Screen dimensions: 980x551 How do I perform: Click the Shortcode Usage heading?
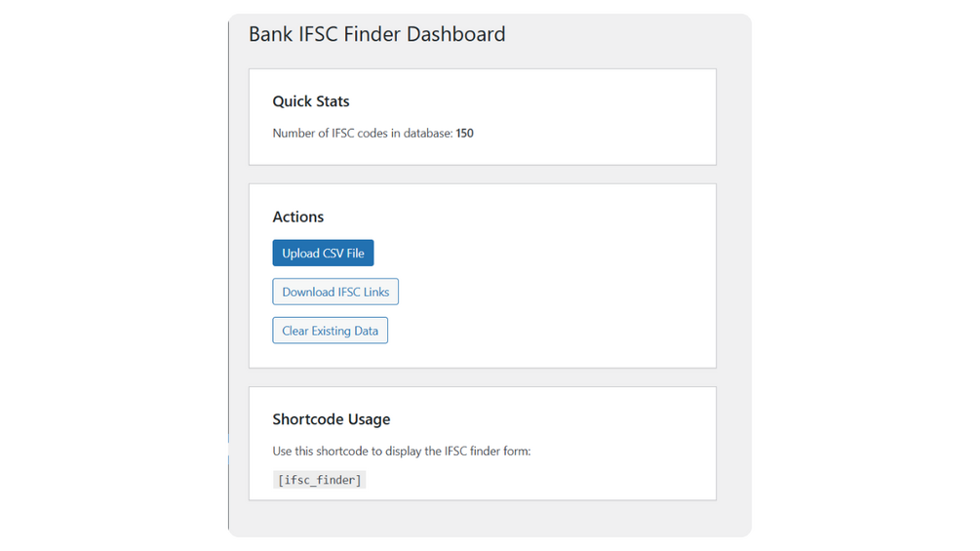point(331,419)
